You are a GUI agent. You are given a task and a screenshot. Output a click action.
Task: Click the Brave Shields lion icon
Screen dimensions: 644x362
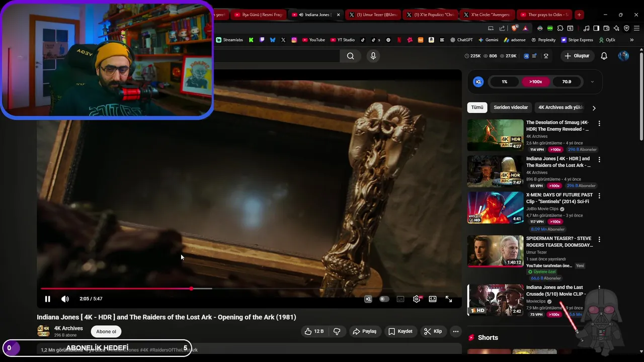point(514,28)
